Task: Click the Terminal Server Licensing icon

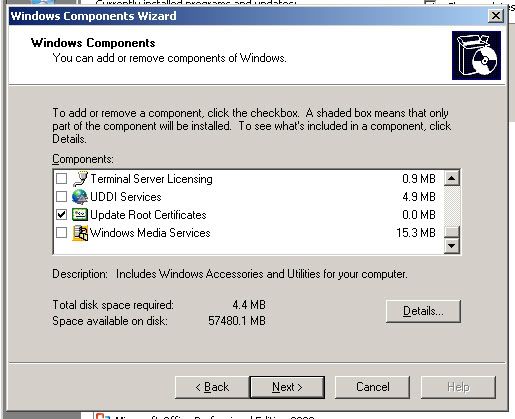Action: [x=80, y=179]
